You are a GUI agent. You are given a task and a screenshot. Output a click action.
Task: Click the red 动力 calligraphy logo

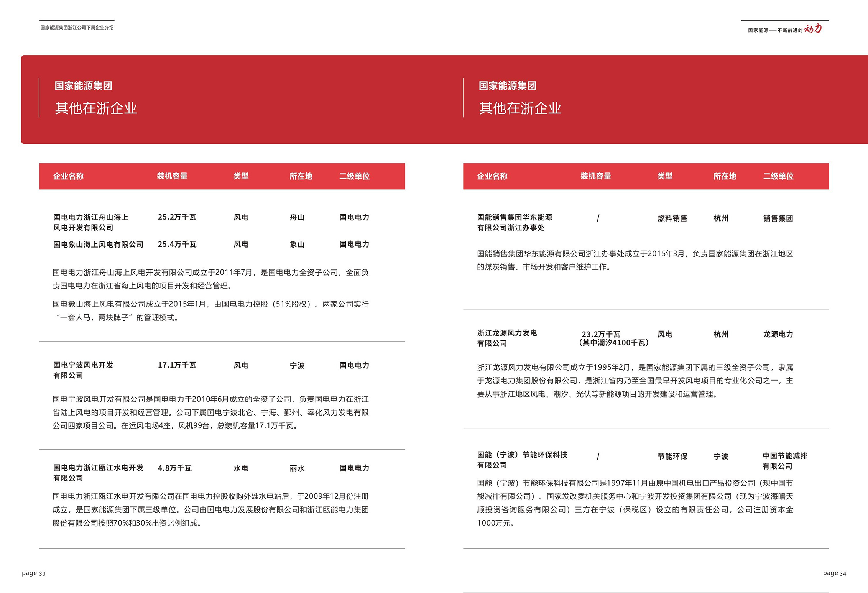[812, 29]
